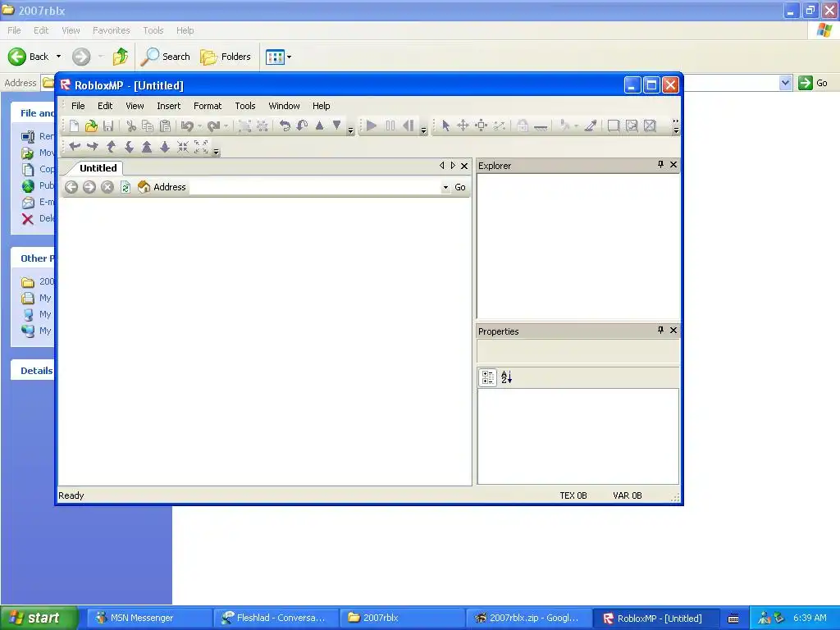
Task: Open the File menu in RobloxMP
Action: [78, 106]
